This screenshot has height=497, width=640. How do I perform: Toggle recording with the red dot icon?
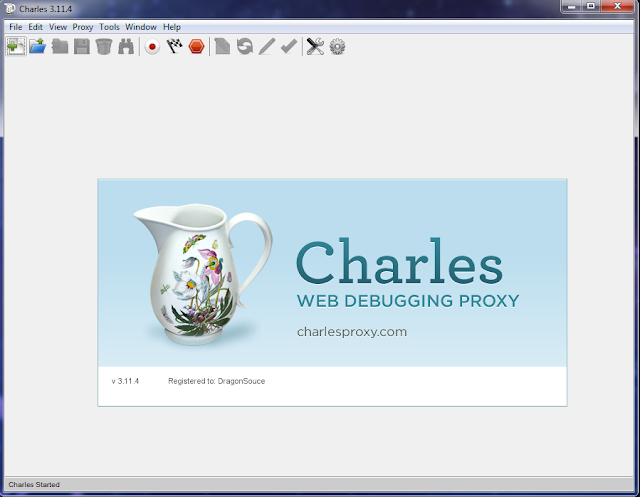click(x=152, y=46)
